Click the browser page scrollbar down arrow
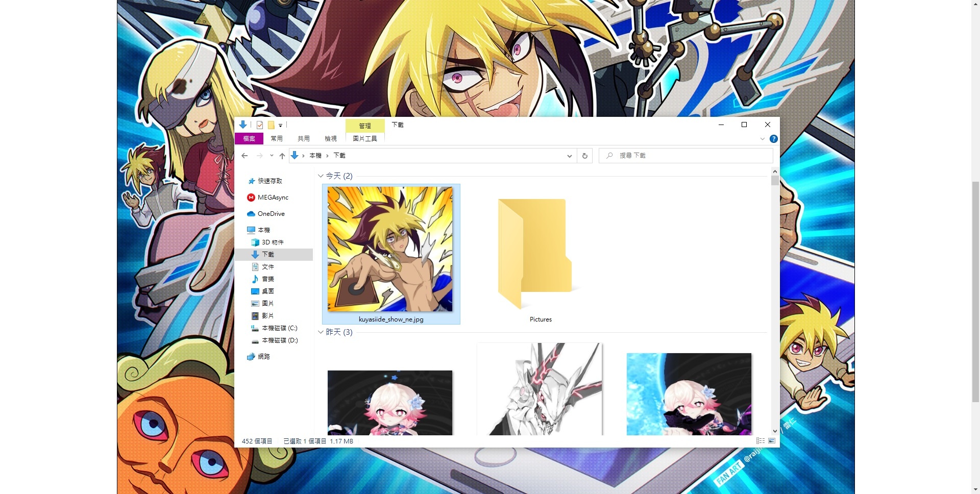980x494 pixels. point(975,489)
